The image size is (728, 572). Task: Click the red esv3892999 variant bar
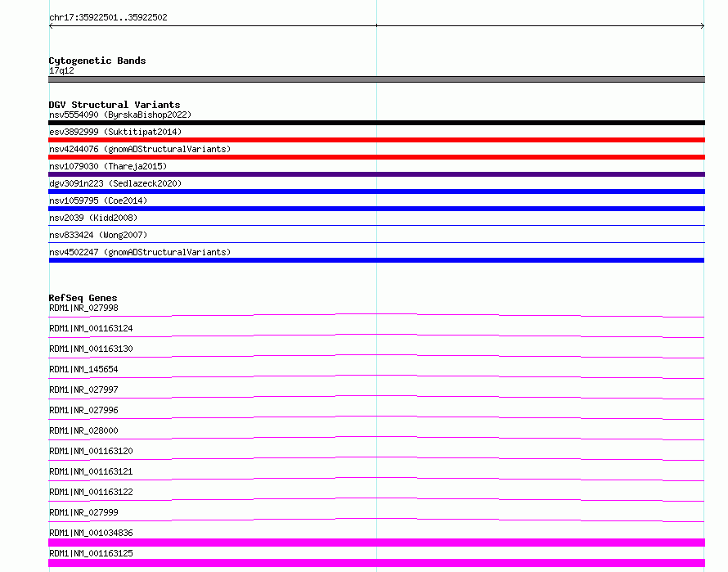click(376, 140)
